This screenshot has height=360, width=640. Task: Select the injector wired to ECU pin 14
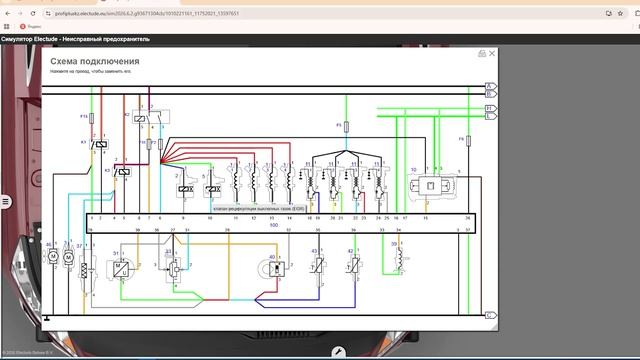coord(289,182)
